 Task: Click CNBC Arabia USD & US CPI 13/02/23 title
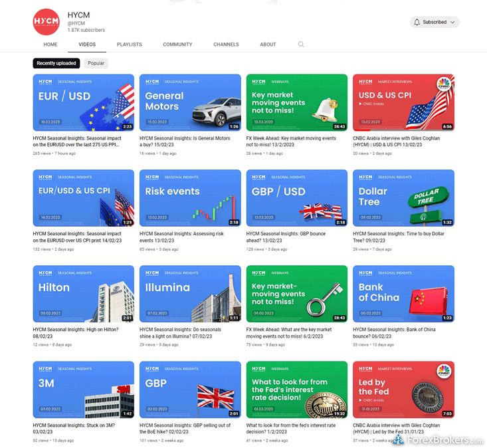tap(396, 142)
